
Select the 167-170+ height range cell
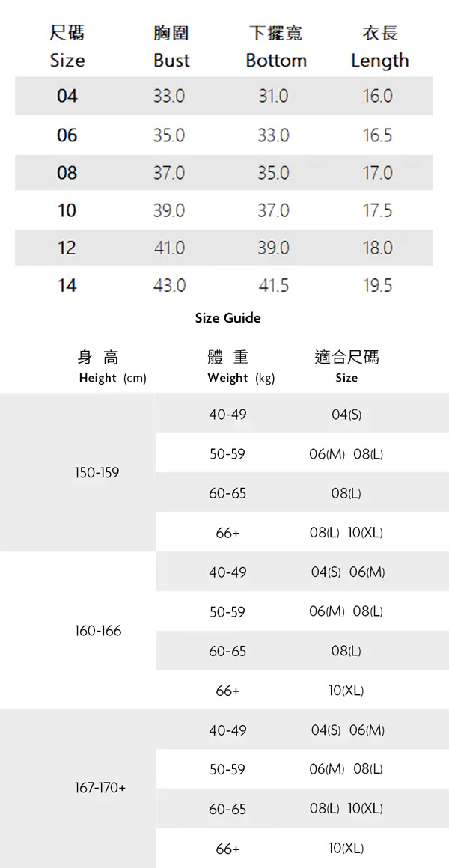click(x=100, y=789)
